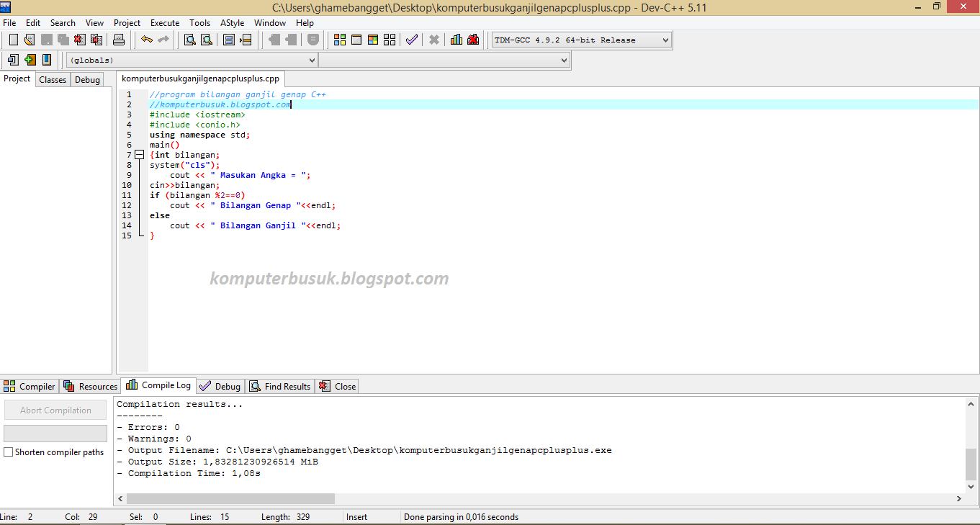Viewport: 980px width, 525px height.
Task: Select the Project sidebar tab
Action: point(17,78)
